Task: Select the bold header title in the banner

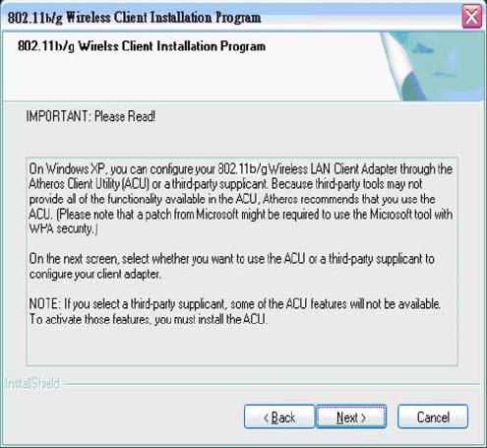Action: [x=142, y=46]
